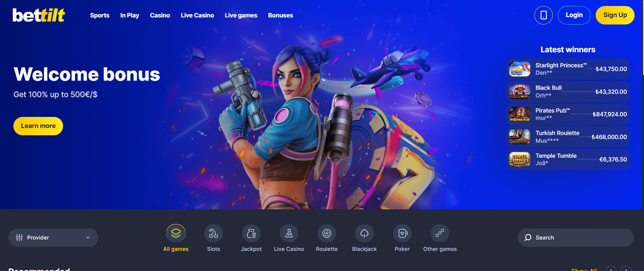Image resolution: width=644 pixels, height=271 pixels.
Task: Expand the Provider dropdown chevron
Action: (88, 238)
